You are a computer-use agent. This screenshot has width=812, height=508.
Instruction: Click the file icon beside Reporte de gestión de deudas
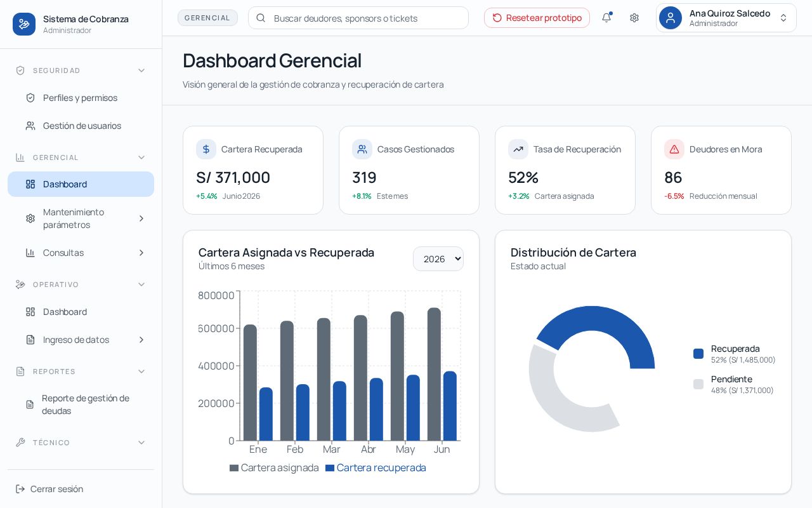30,404
